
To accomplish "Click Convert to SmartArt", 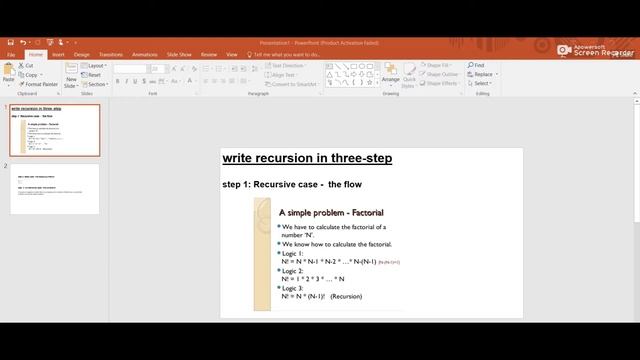I will 291,84.
